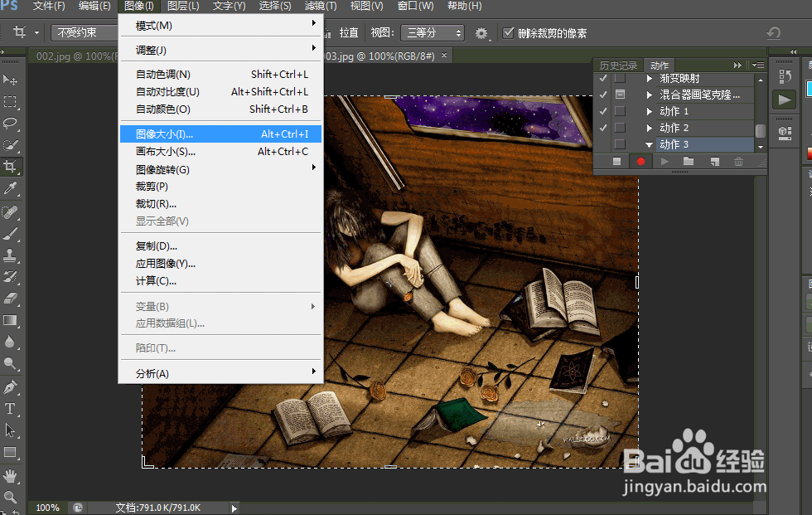The width and height of the screenshot is (812, 515).
Task: Click the red record button in Actions panel
Action: click(x=640, y=162)
